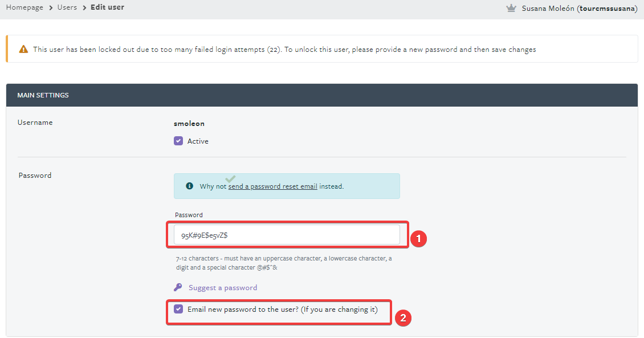Click the Active checkbox label
This screenshot has height=338, width=644.
pos(198,141)
